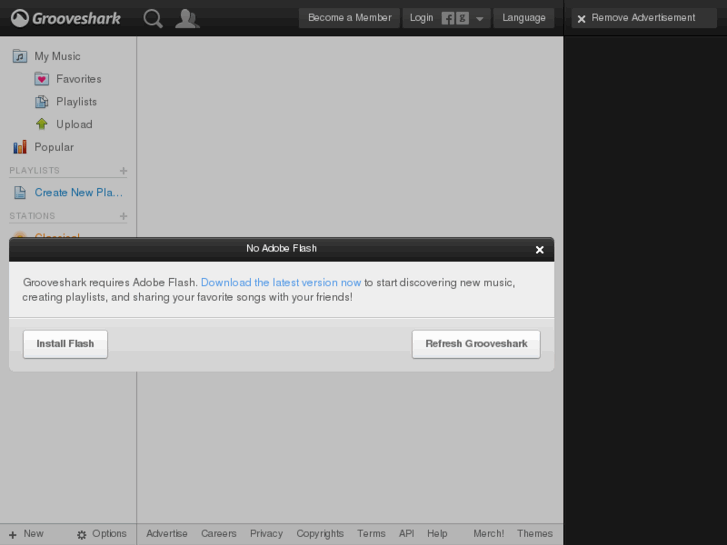The width and height of the screenshot is (727, 545).
Task: Click the My Music folder icon
Action: 19,56
